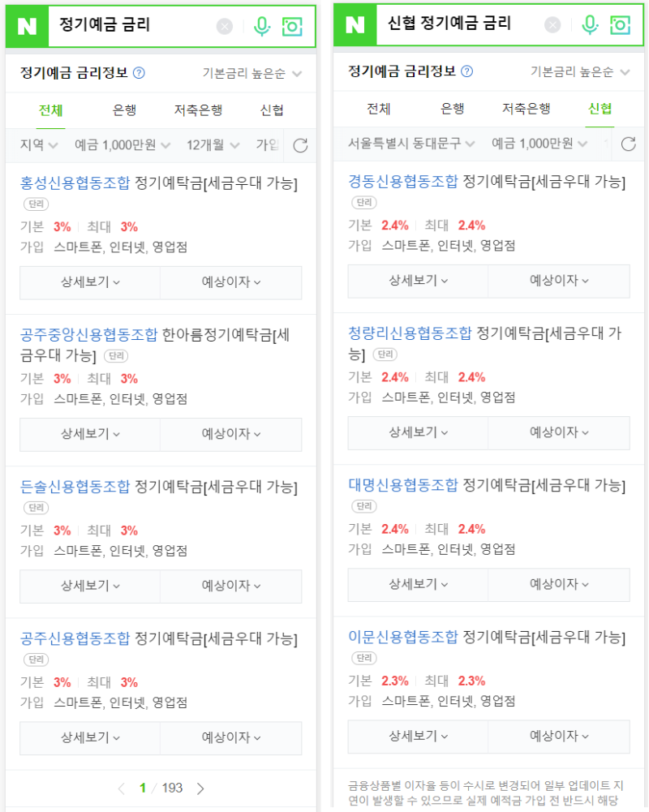Screen dimensions: 649x812
Task: Open image search via camera icon on the left
Action: (x=293, y=26)
